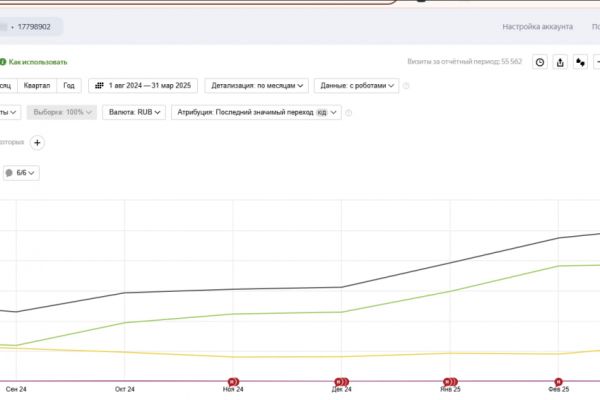
Task: Open the "Как использовать" help link
Action: tap(38, 62)
